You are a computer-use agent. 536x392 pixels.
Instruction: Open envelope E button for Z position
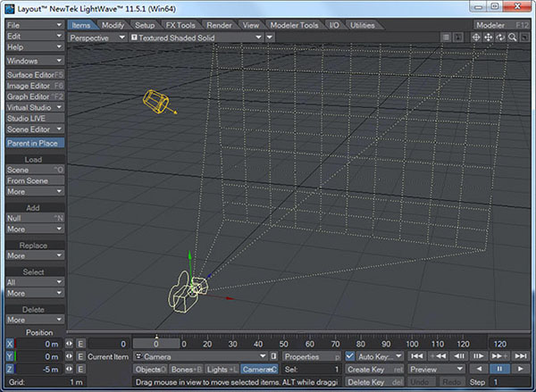coord(80,369)
